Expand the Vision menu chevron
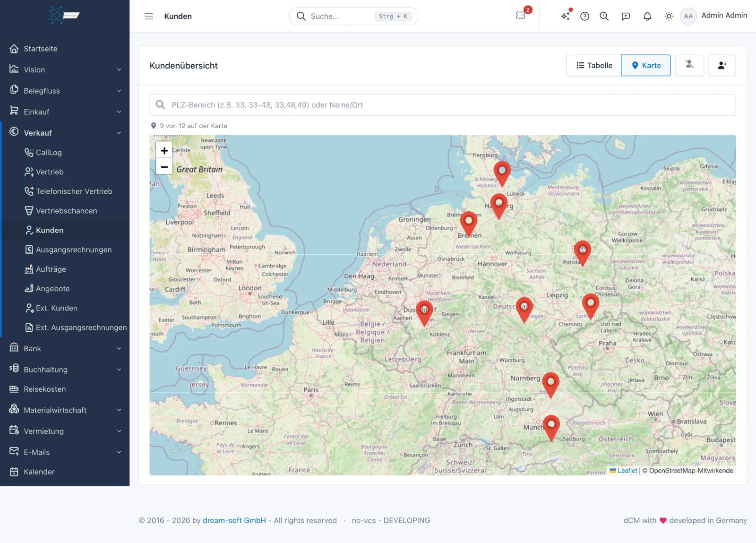This screenshot has width=756, height=543. pos(119,69)
